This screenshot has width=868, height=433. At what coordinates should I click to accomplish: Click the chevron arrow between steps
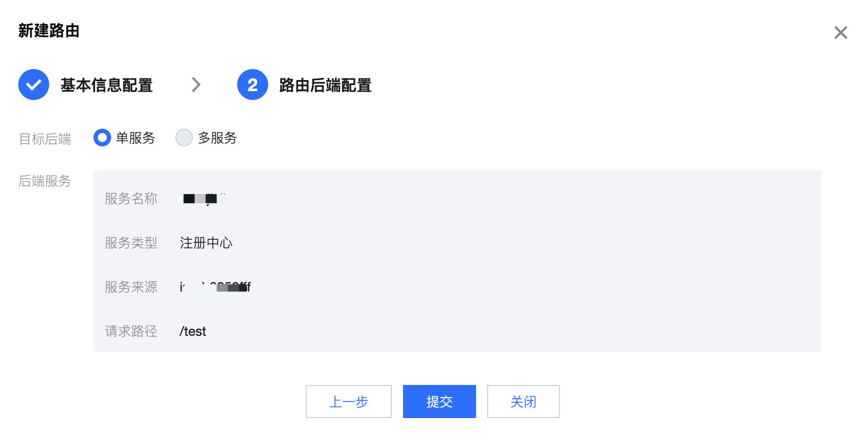196,85
